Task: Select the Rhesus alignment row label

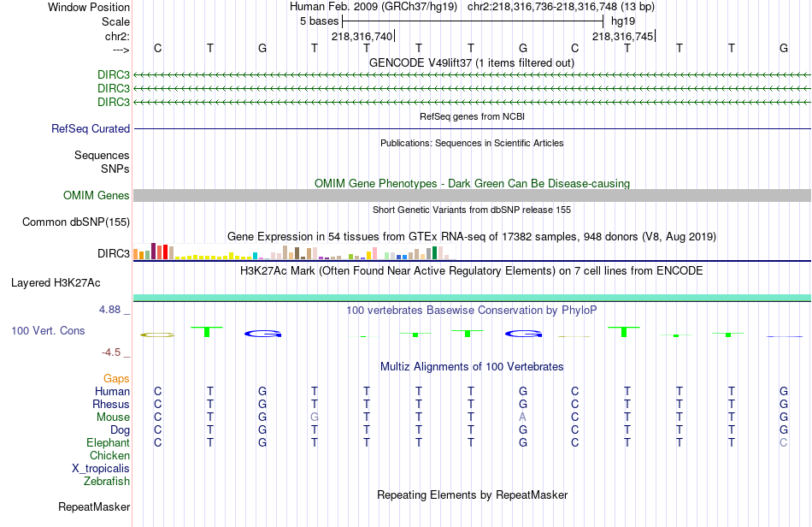Action: tap(111, 404)
